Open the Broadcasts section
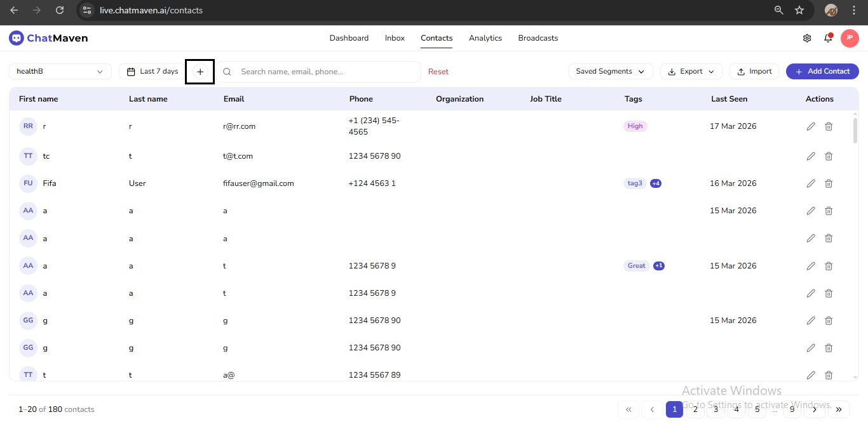This screenshot has width=868, height=424. click(538, 38)
